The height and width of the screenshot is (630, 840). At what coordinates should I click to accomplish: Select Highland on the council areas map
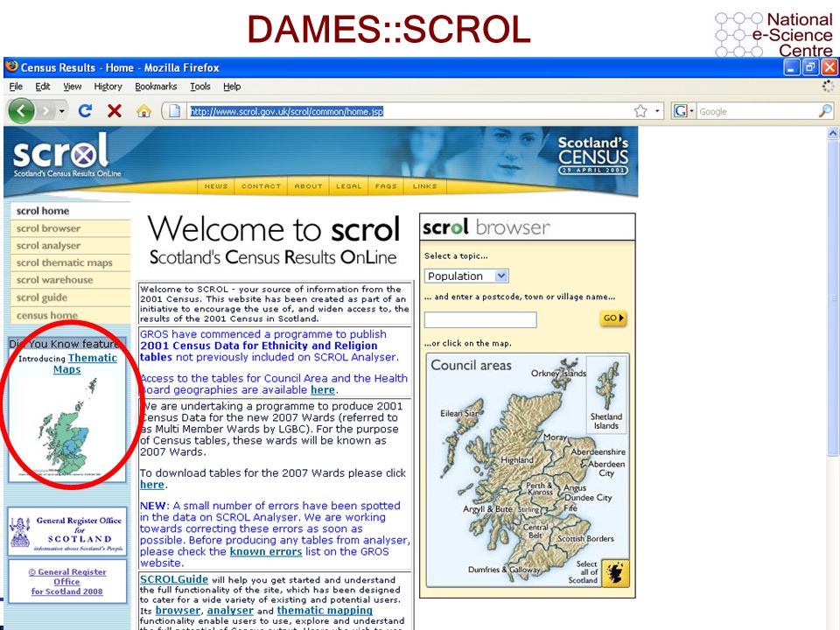coord(516,459)
